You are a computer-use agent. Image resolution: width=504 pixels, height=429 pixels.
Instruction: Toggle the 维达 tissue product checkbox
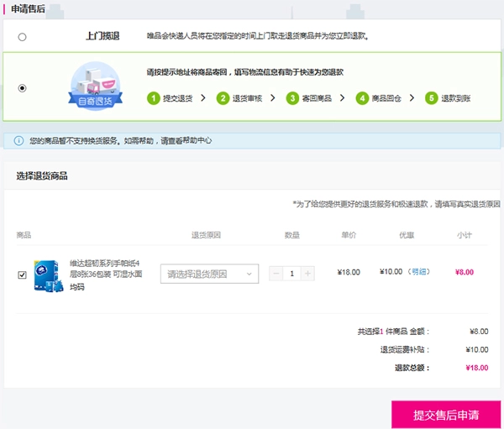[x=22, y=275]
